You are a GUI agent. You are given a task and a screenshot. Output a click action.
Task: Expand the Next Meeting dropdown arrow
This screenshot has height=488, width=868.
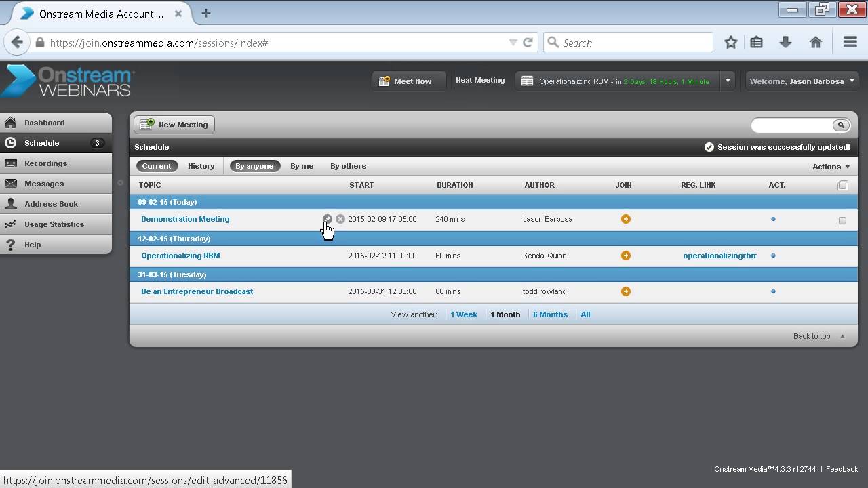[x=728, y=81]
